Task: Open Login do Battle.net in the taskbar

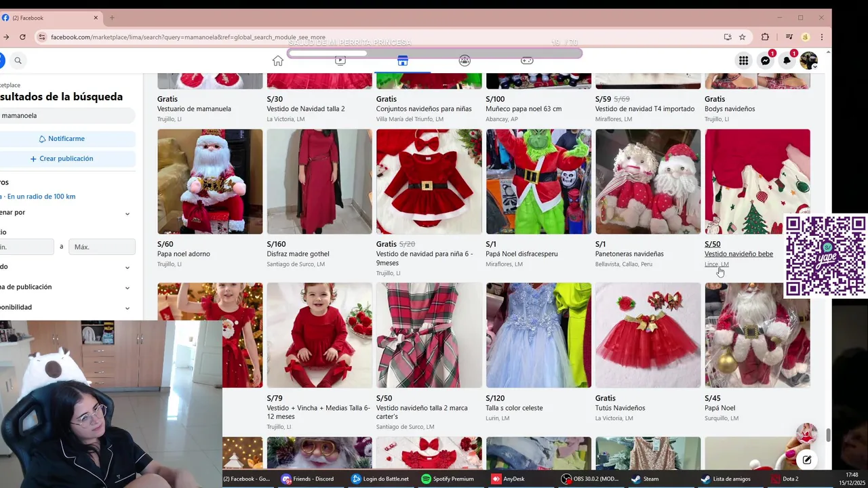Action: [380, 479]
